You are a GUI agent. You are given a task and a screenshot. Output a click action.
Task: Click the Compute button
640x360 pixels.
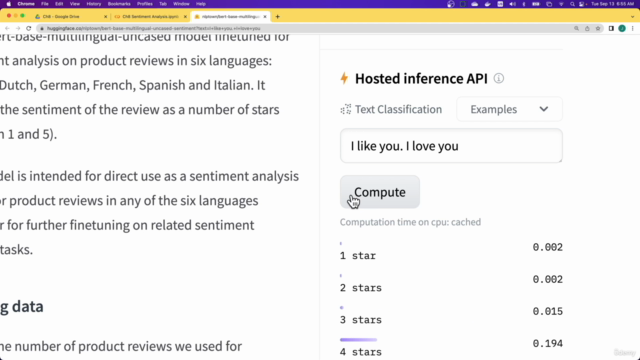click(380, 192)
